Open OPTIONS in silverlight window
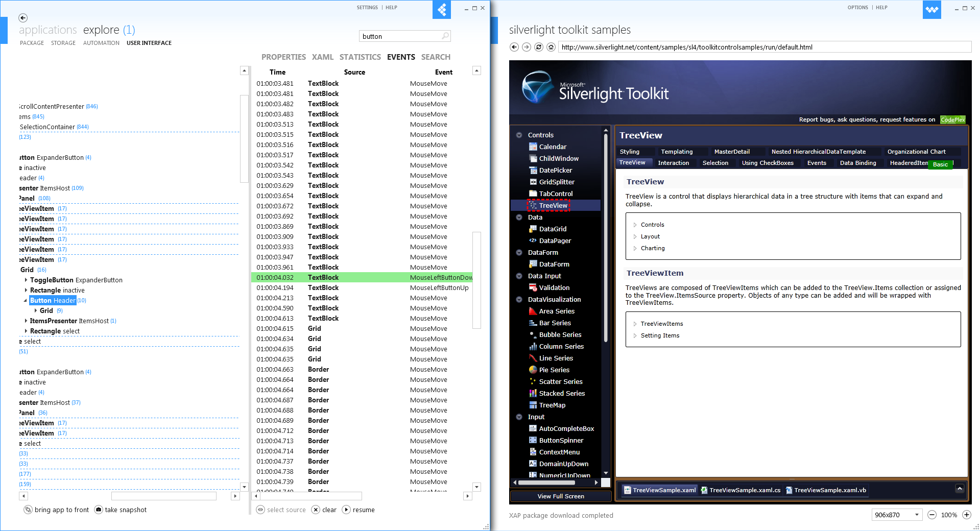The image size is (980, 531). point(857,8)
